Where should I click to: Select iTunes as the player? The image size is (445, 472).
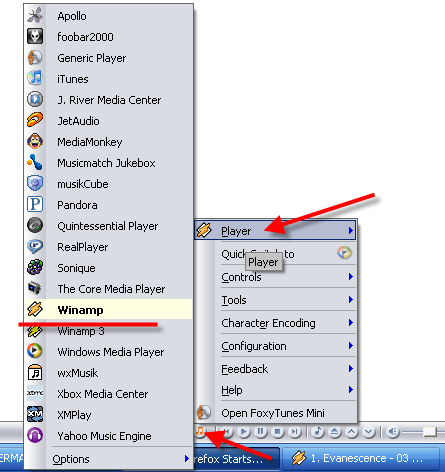(x=109, y=79)
